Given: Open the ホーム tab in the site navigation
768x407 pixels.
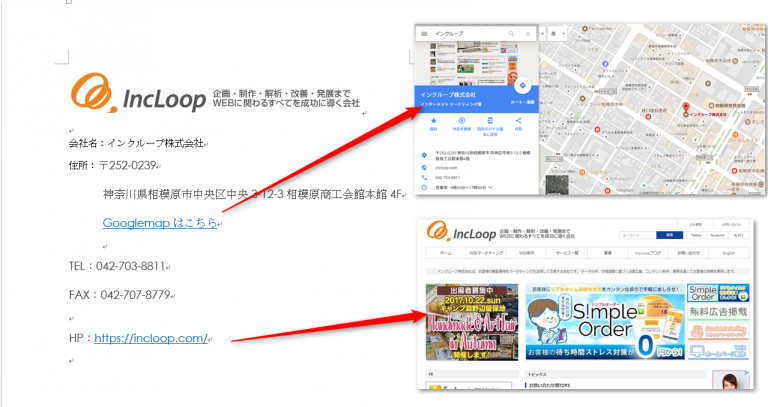Looking at the screenshot, I should 446,253.
